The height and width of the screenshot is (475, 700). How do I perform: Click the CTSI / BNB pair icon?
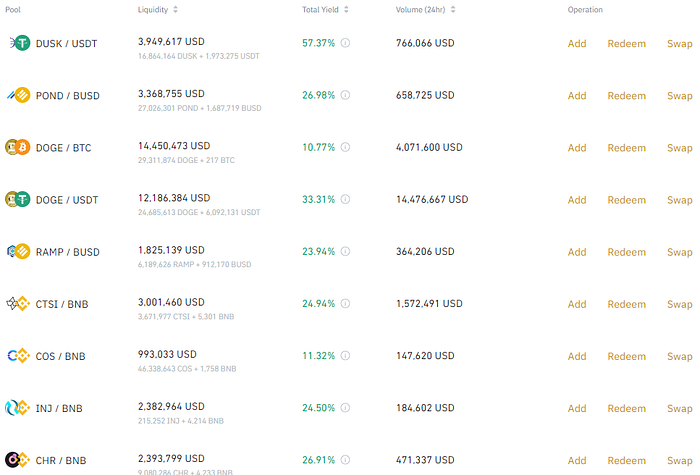tap(18, 303)
